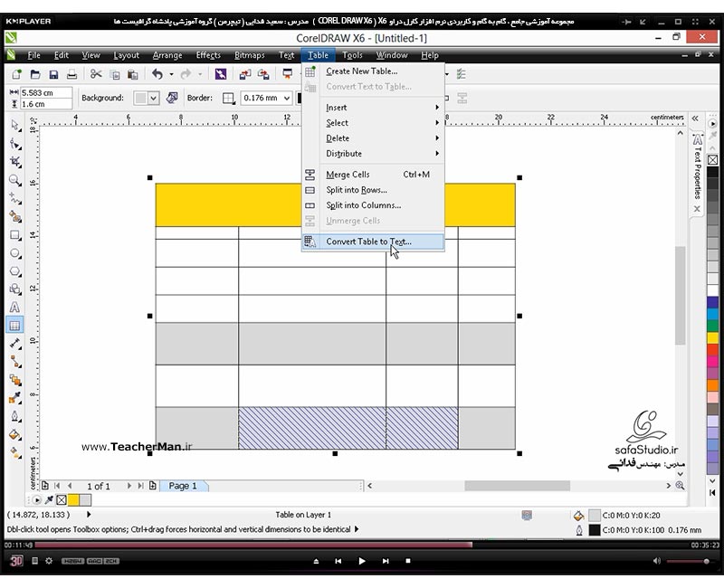Choose Merge Cells
The width and height of the screenshot is (724, 588).
[x=373, y=175]
